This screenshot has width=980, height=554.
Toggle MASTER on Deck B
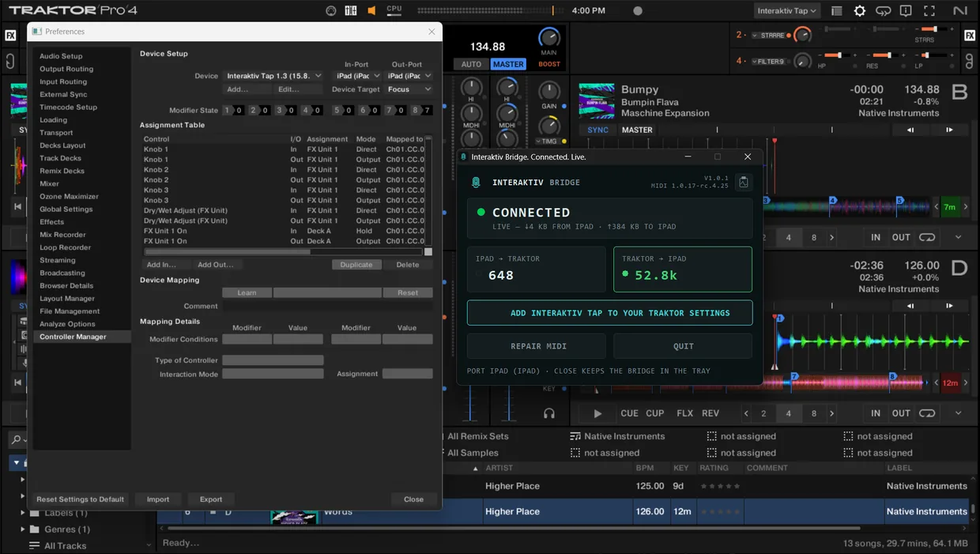[637, 130]
